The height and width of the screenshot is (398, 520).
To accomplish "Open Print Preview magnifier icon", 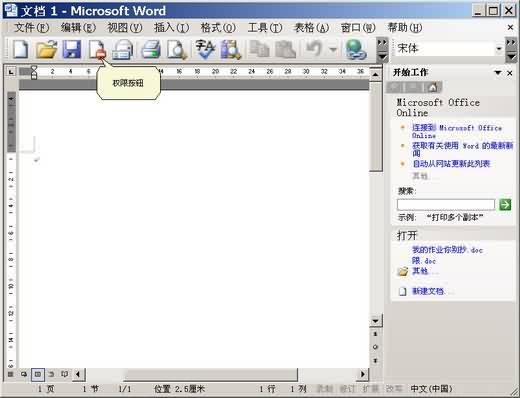I will pyautogui.click(x=177, y=50).
